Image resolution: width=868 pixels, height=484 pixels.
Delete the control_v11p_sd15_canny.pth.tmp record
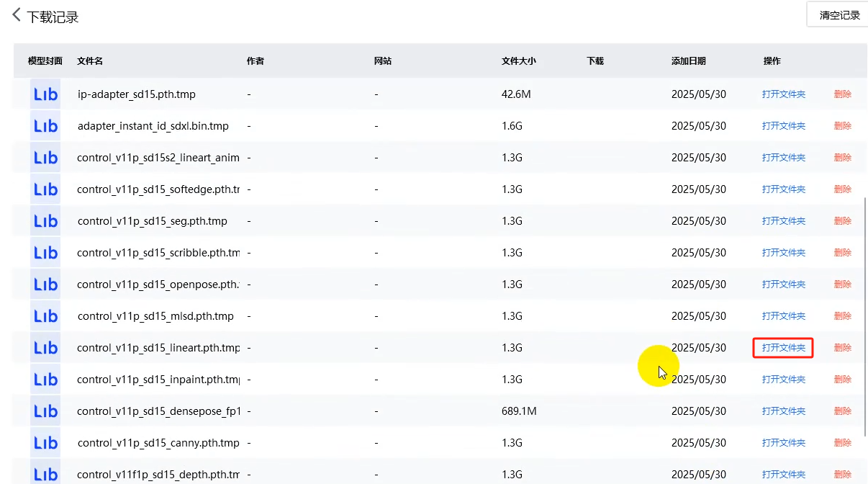click(842, 443)
